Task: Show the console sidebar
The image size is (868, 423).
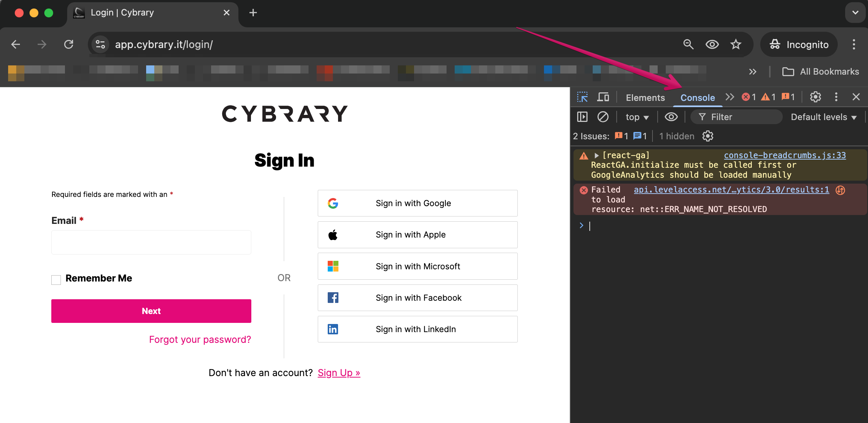Action: coord(582,117)
